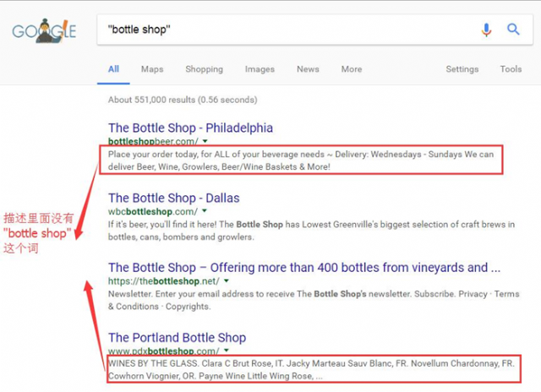Viewport: 541px width, 392px height.
Task: Click the www.pdxbottleshop.com URL text
Action: point(164,351)
